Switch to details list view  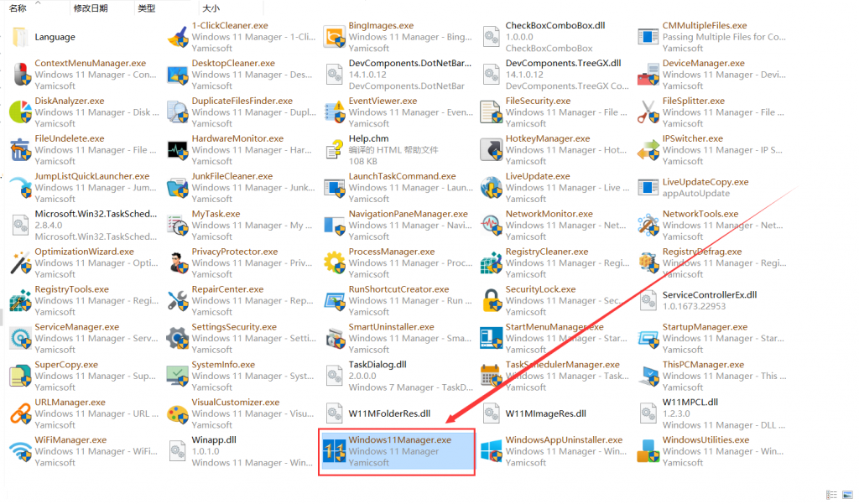(x=830, y=494)
